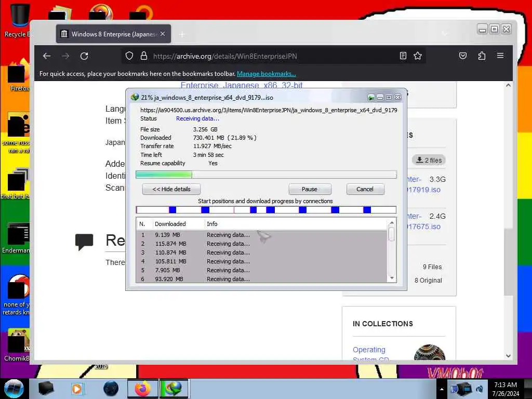The image size is (532, 399).
Task: Click the 2 files download badge
Action: coord(429,160)
